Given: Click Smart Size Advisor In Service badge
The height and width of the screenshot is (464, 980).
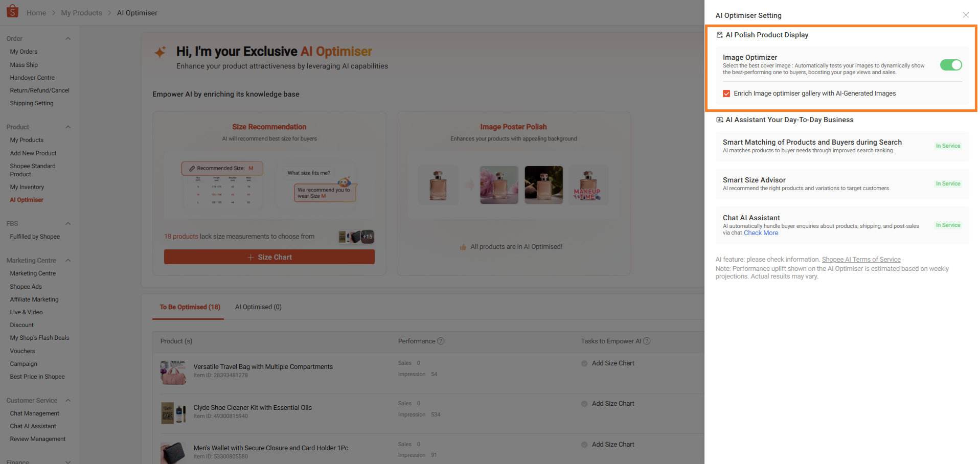Looking at the screenshot, I should (x=948, y=183).
